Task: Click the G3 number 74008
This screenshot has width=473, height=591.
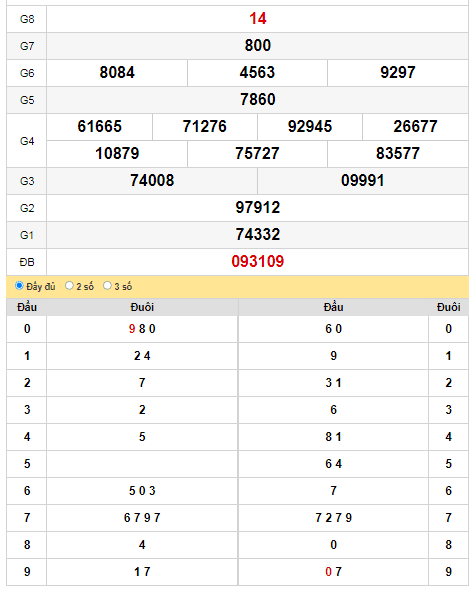Action: coord(152,181)
